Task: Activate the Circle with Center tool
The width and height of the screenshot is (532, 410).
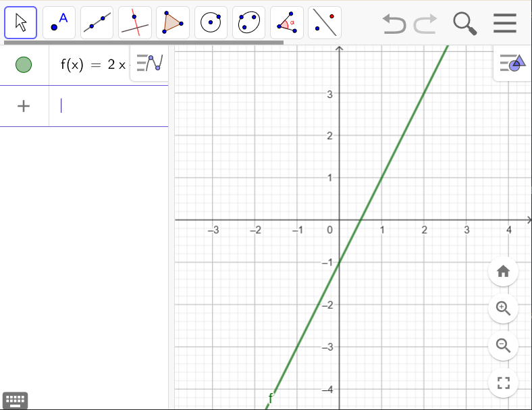Action: 211,23
